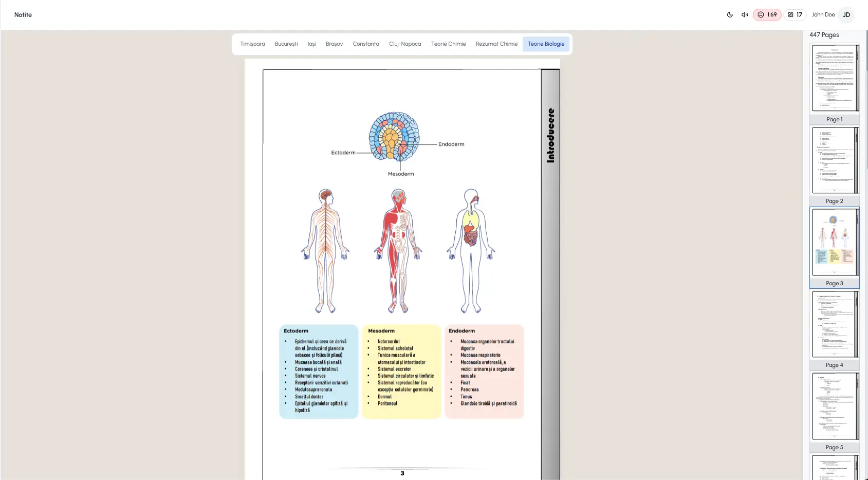The width and height of the screenshot is (868, 480).
Task: Click the blue Ectoderm box heading
Action: coord(296,331)
